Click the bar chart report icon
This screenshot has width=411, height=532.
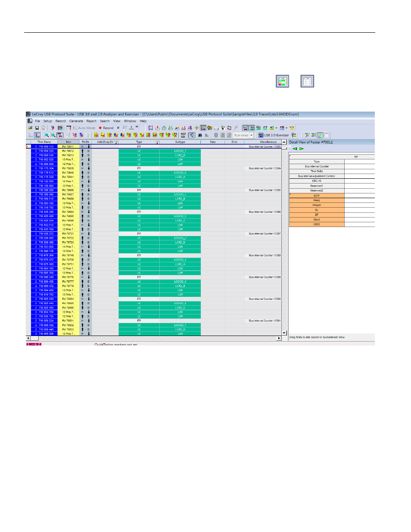coord(184,128)
